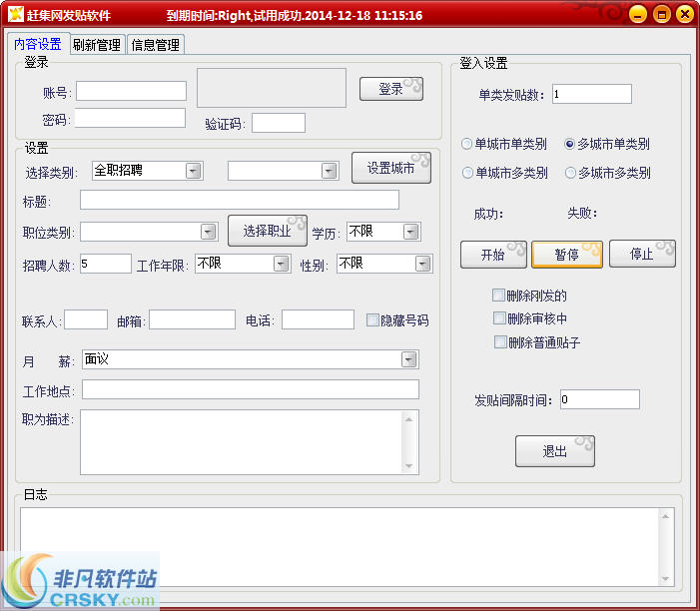Check the 删除审核中 checkbox
The height and width of the screenshot is (611, 700).
click(x=530, y=318)
